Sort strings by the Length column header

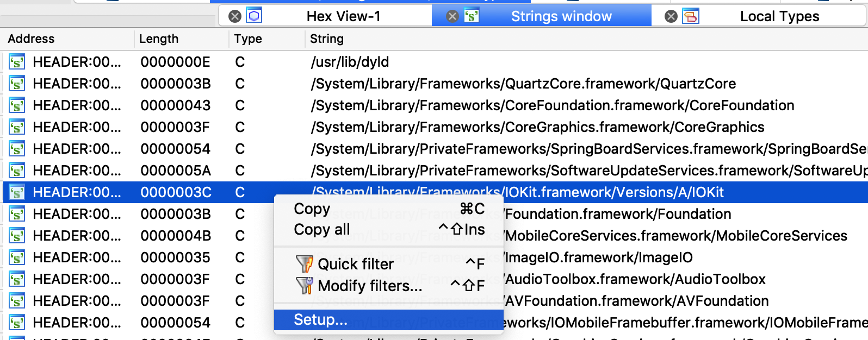159,39
